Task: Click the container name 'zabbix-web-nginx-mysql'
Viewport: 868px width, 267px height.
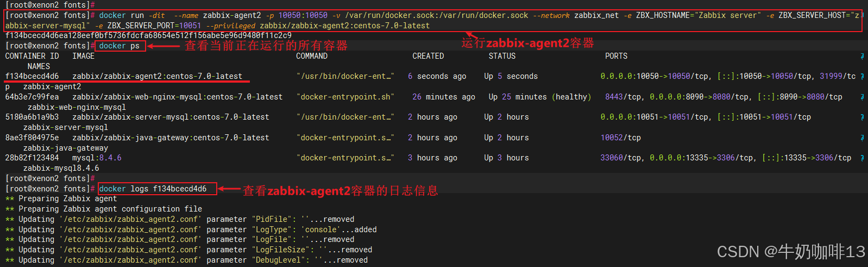Action: [77, 107]
